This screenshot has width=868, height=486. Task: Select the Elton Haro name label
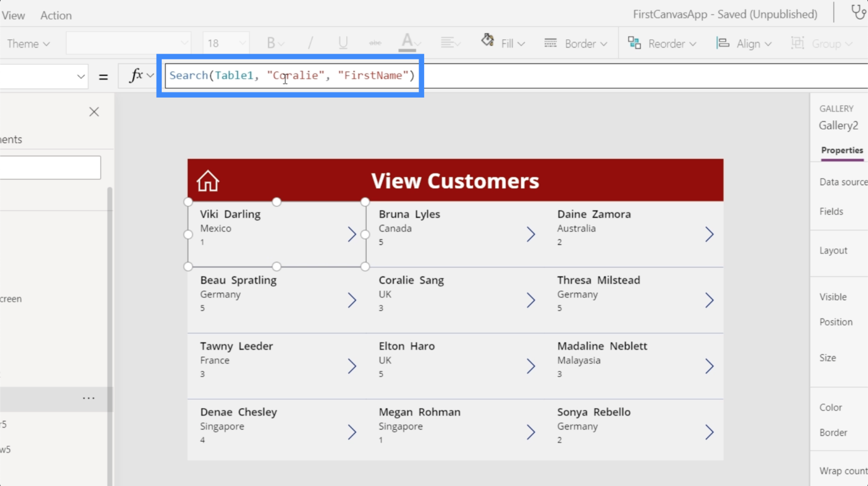pyautogui.click(x=407, y=346)
